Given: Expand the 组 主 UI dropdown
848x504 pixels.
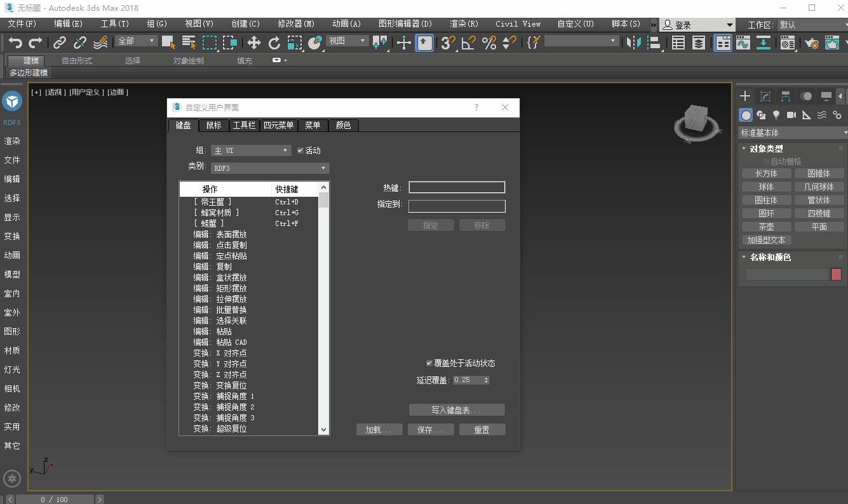Looking at the screenshot, I should tap(251, 150).
